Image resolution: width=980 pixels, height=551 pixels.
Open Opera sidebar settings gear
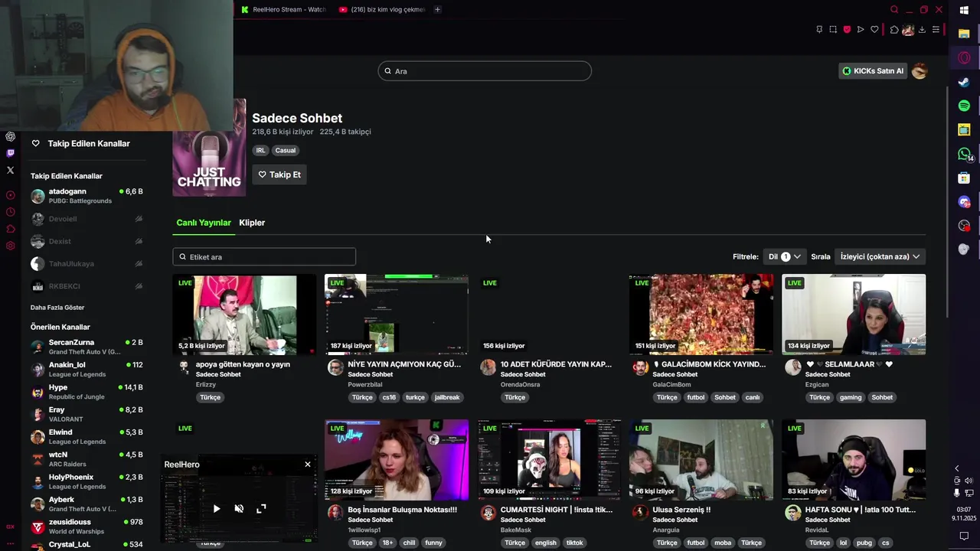click(x=11, y=246)
